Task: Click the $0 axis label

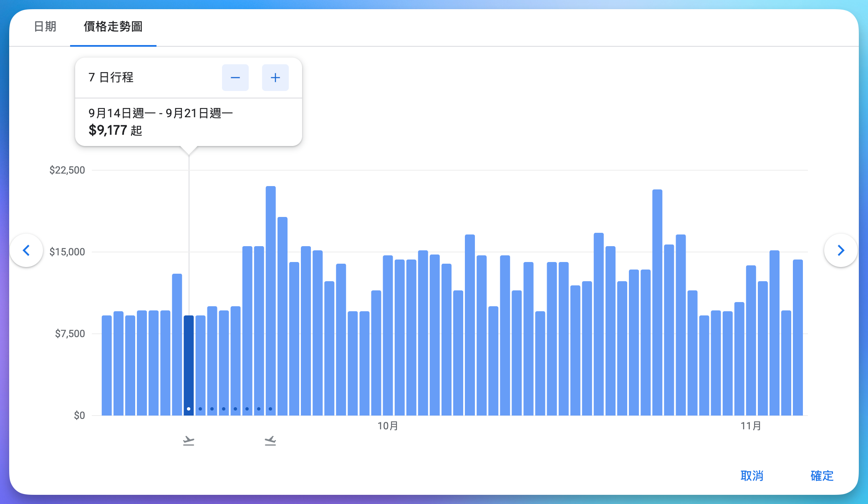Action: 79,416
